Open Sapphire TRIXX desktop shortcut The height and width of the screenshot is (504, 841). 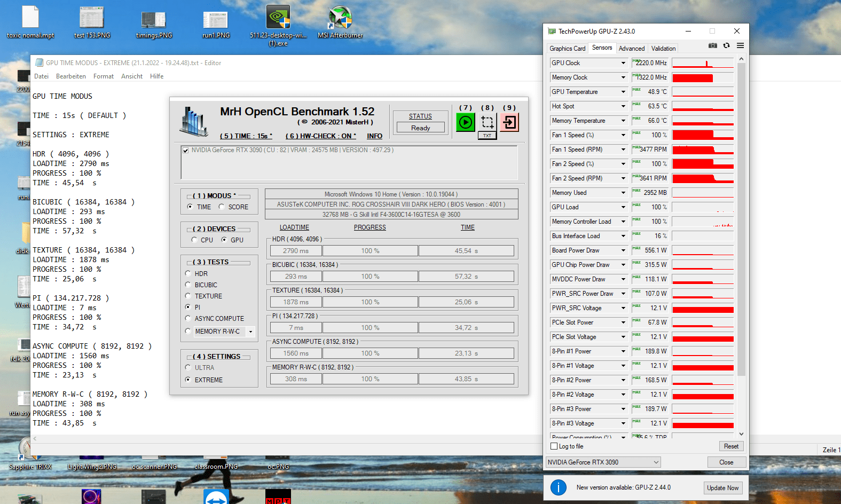(30, 454)
